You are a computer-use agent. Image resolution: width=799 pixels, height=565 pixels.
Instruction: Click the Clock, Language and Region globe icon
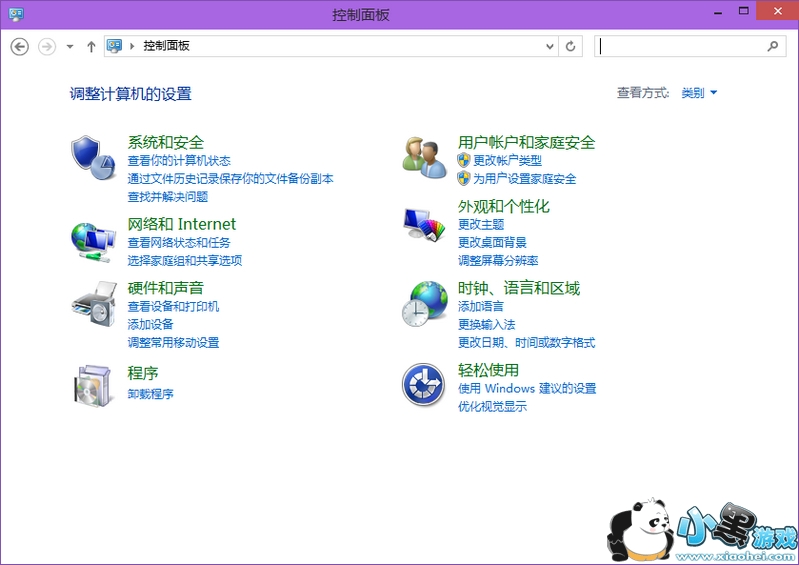click(424, 303)
